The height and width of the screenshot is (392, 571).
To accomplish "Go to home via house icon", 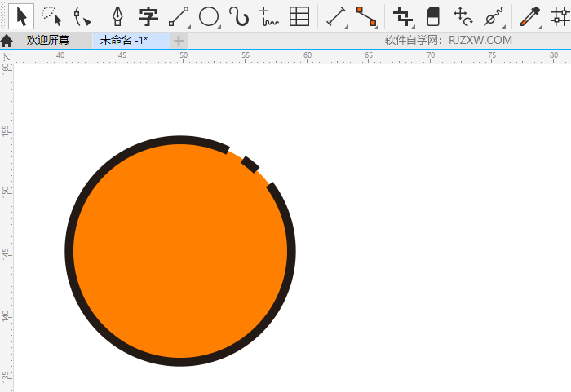I will 7,41.
